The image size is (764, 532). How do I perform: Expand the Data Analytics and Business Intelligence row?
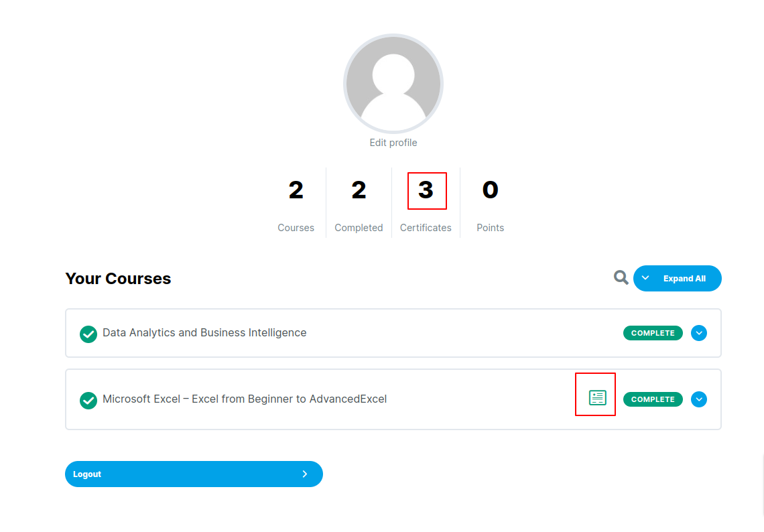[x=699, y=333]
